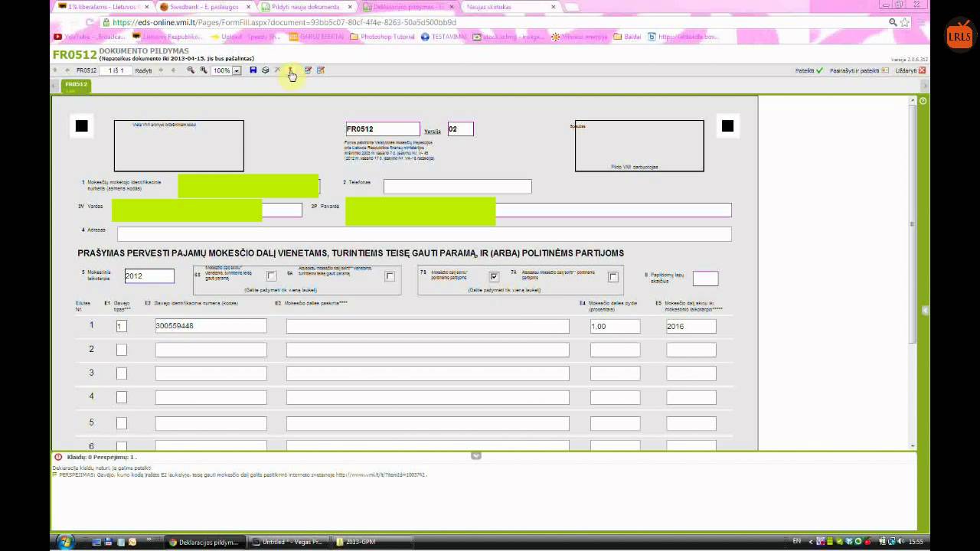The image size is (980, 551).
Task: Click the page number field '1 iš 1'
Action: click(x=116, y=70)
